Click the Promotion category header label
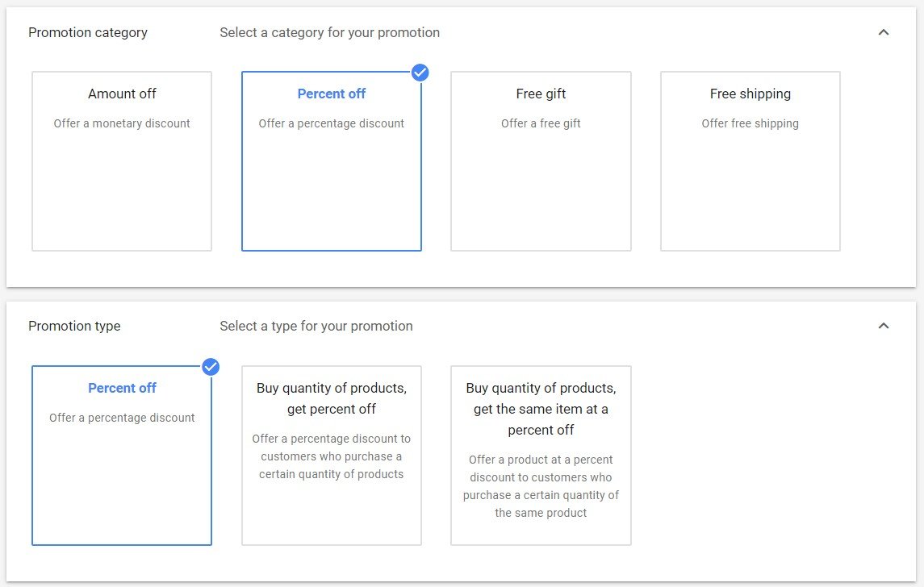The width and height of the screenshot is (924, 587). coord(88,33)
